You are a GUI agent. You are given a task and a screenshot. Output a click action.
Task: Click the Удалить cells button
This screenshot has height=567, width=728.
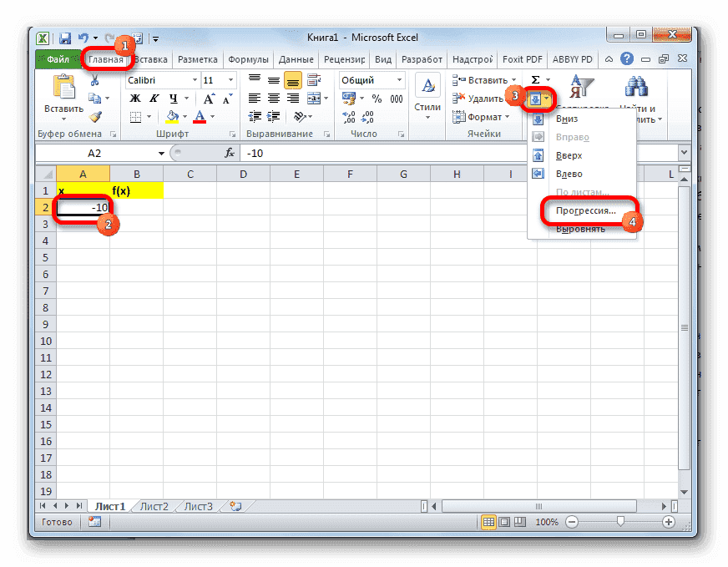click(478, 99)
